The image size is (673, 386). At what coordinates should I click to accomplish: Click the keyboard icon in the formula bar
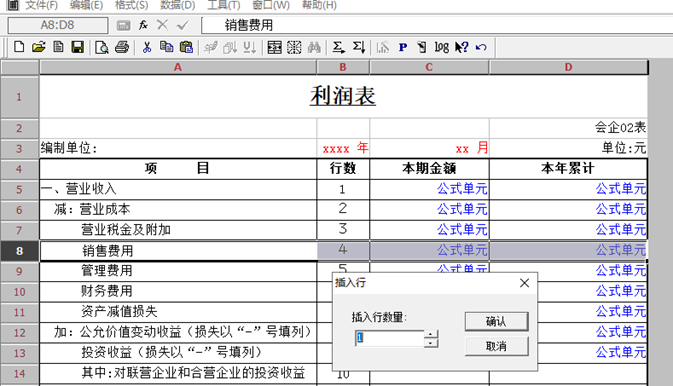124,26
